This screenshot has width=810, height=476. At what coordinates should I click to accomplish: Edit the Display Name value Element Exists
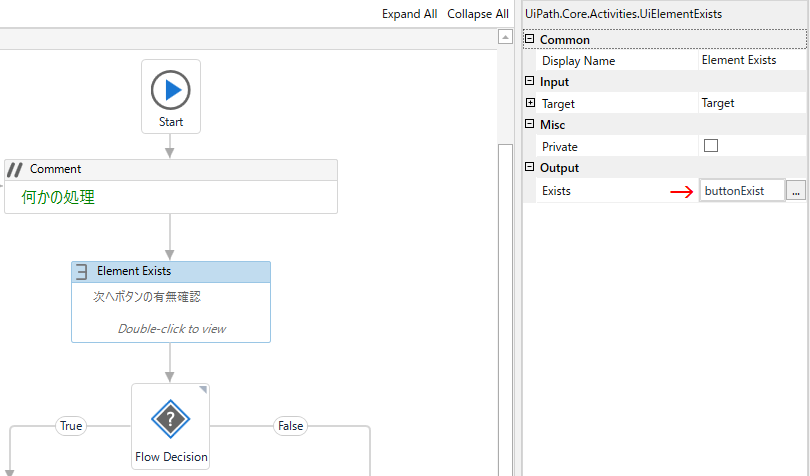pos(752,60)
